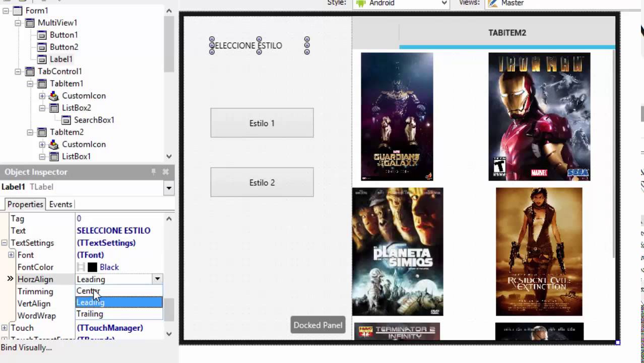
Task: Open the HorzAlign dropdown arrow
Action: click(x=157, y=279)
